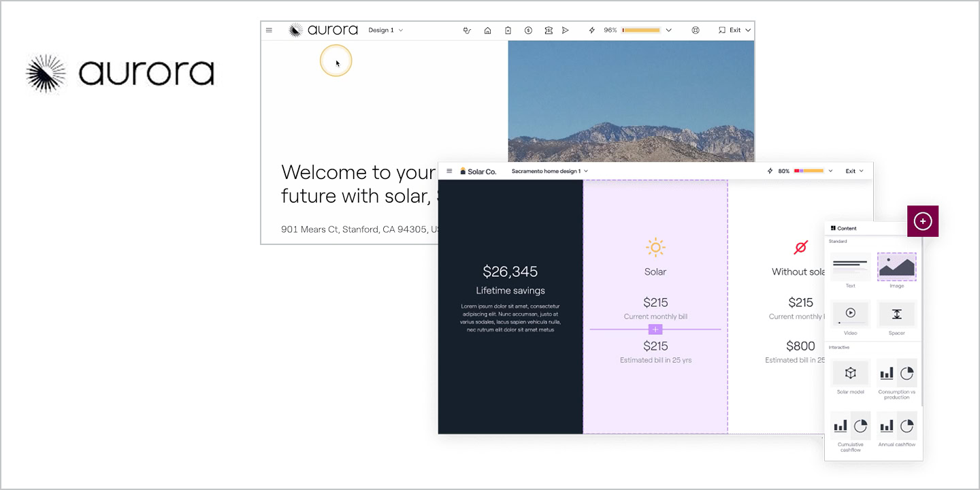Select the Spacer content block
Viewport: 980px width, 490px height.
[x=896, y=314]
